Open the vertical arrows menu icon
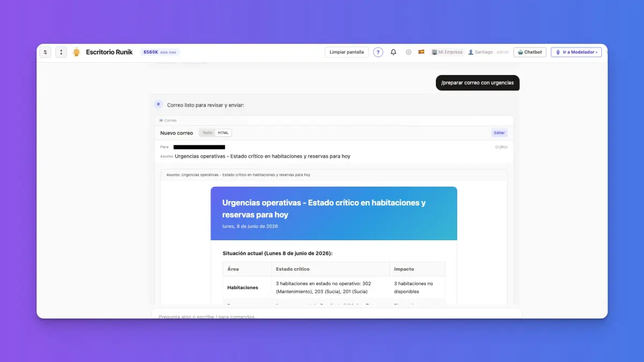This screenshot has width=644, height=362. [61, 52]
